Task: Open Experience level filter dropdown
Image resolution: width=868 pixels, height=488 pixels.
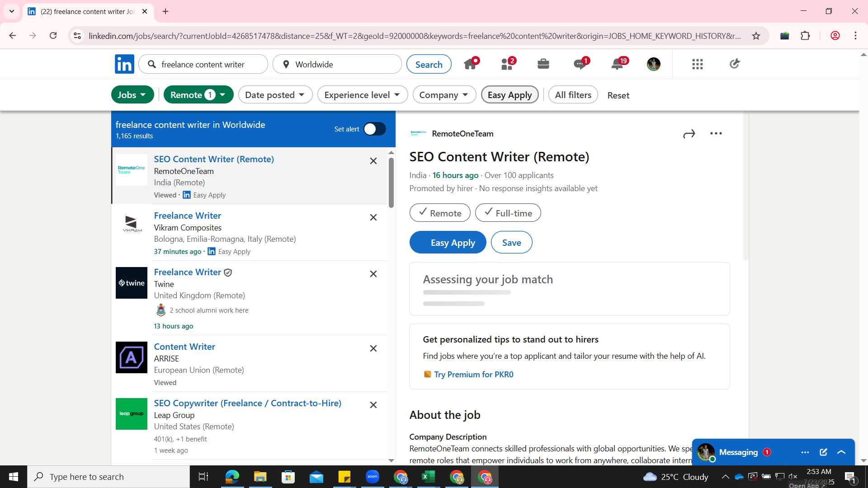Action: click(x=363, y=95)
